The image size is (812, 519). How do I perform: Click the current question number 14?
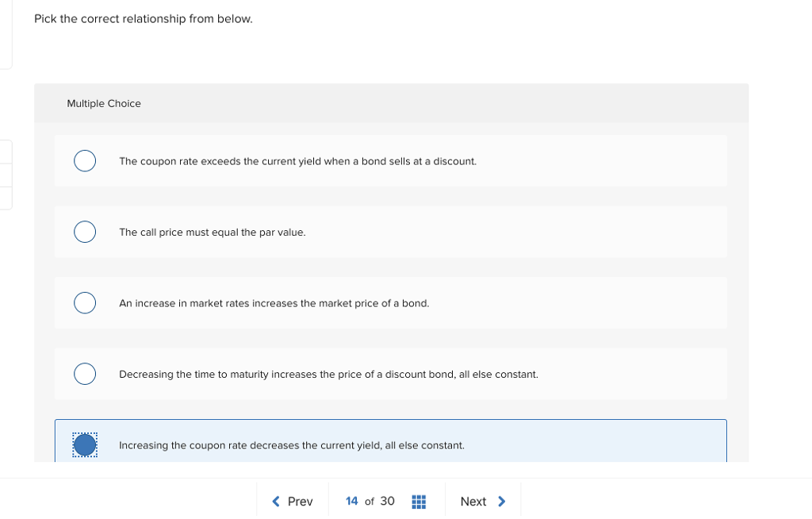pyautogui.click(x=351, y=501)
